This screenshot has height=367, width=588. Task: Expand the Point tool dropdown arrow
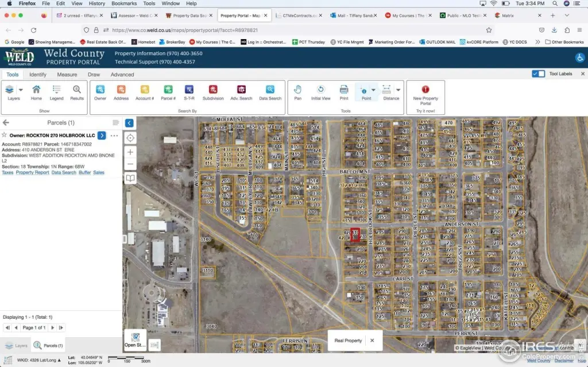pos(373,90)
